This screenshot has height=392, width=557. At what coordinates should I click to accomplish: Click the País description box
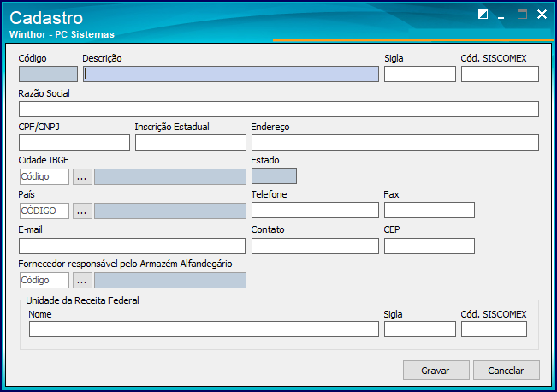coord(170,211)
